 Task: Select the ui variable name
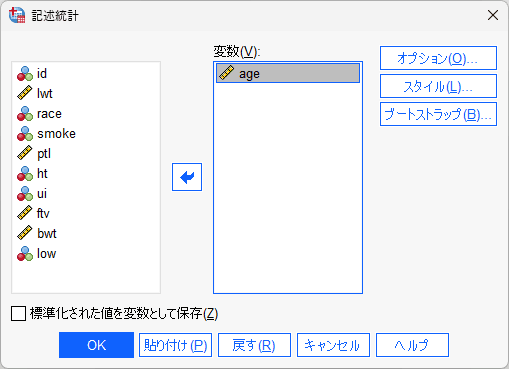pyautogui.click(x=42, y=194)
